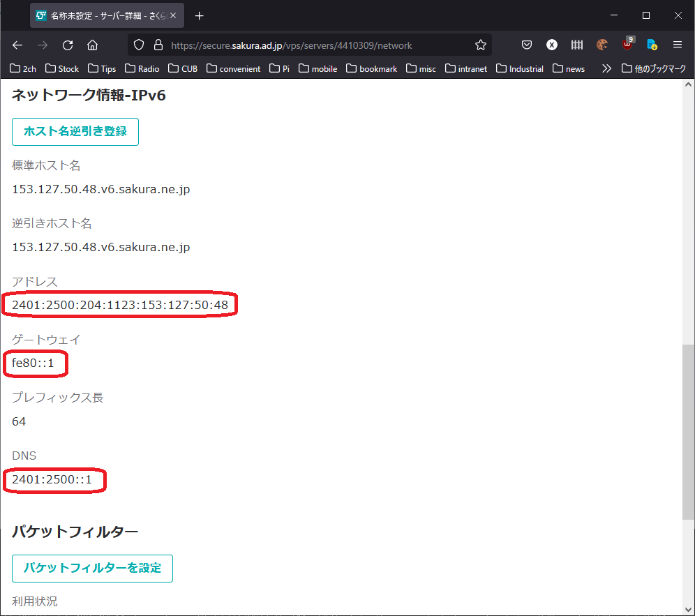This screenshot has width=695, height=616.
Task: Open the Radio bookmark folder
Action: (x=142, y=68)
